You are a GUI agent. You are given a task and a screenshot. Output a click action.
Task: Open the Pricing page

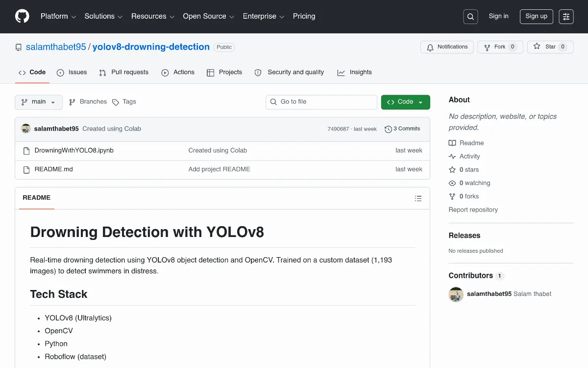click(304, 16)
